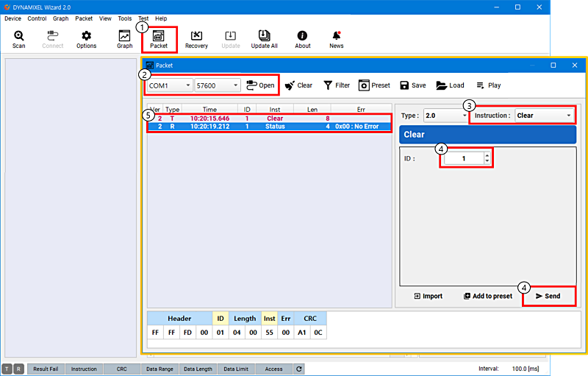Toggle the Data Limit filter
Viewport: 588px width, 376px height.
click(x=236, y=369)
